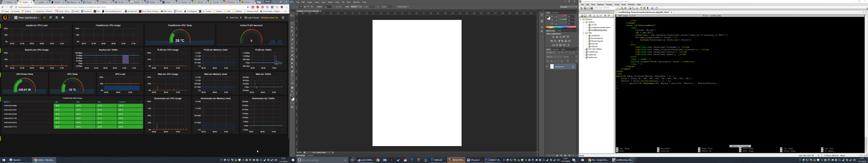Click the Refine Edge button
Image resolution: width=868 pixels, height=163 pixels.
pos(403,7)
